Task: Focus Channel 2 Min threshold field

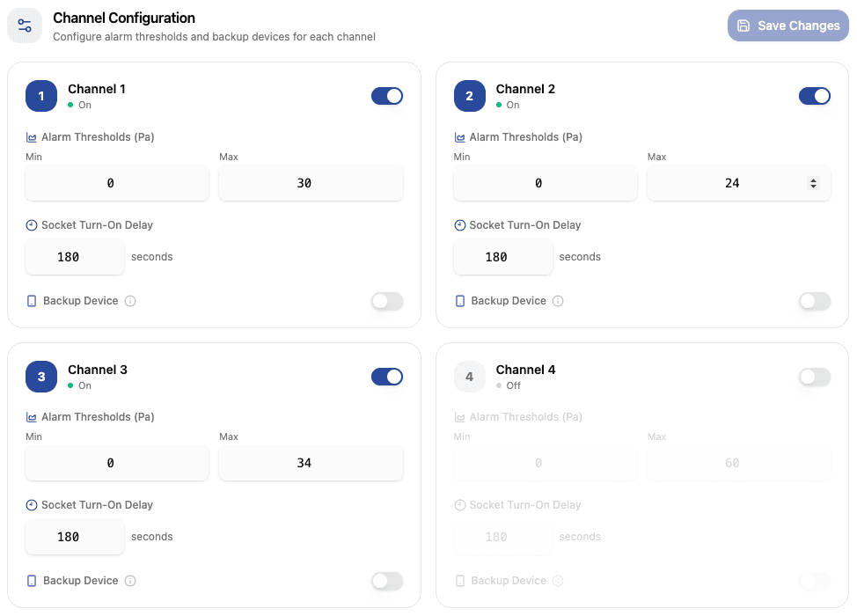Action: point(546,183)
